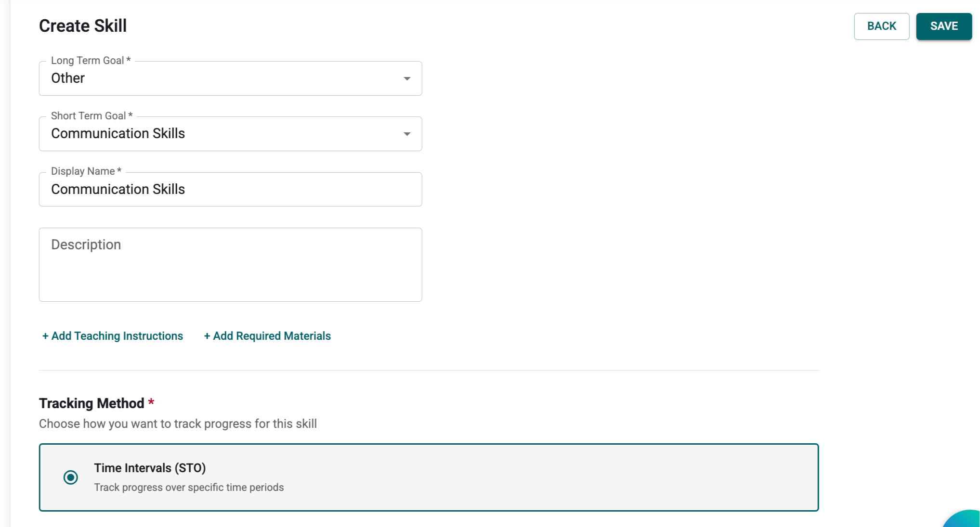Open the Long Term Goal dropdown showing Other
This screenshot has height=527, width=980.
tap(230, 78)
